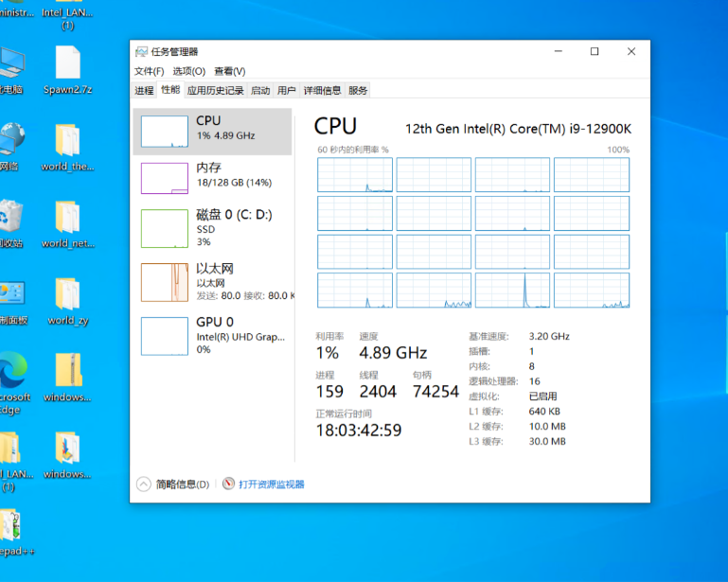
Task: Click the Task Manager title bar icon
Action: 141,51
